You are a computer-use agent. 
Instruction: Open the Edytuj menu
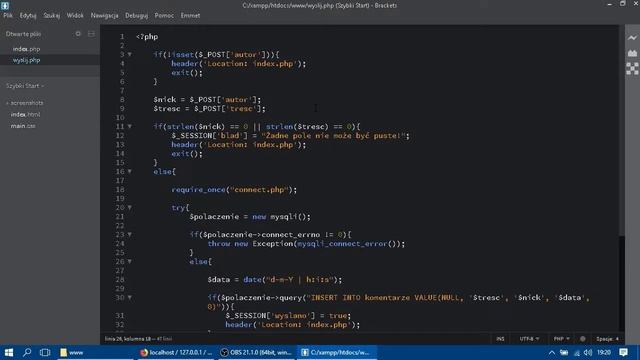(x=28, y=16)
